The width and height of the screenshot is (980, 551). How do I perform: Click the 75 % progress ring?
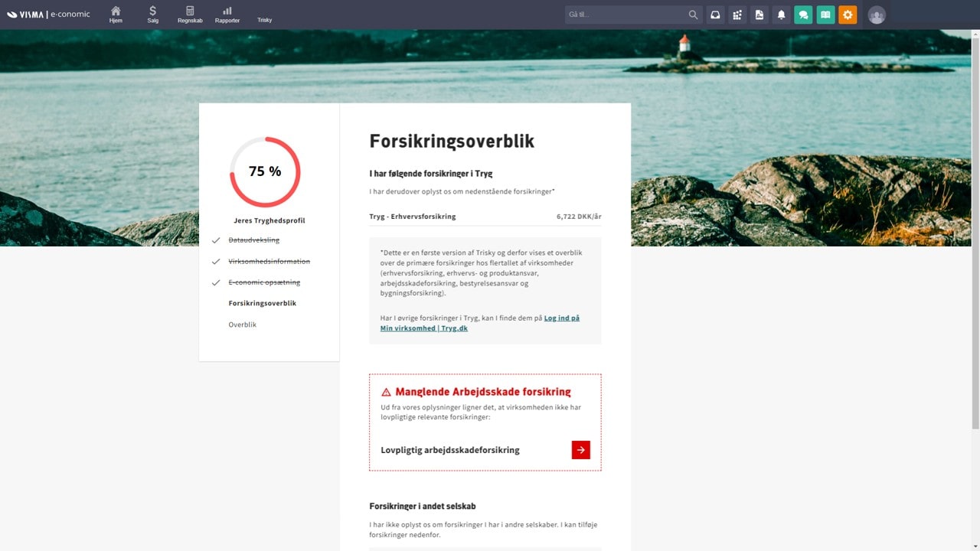click(265, 172)
